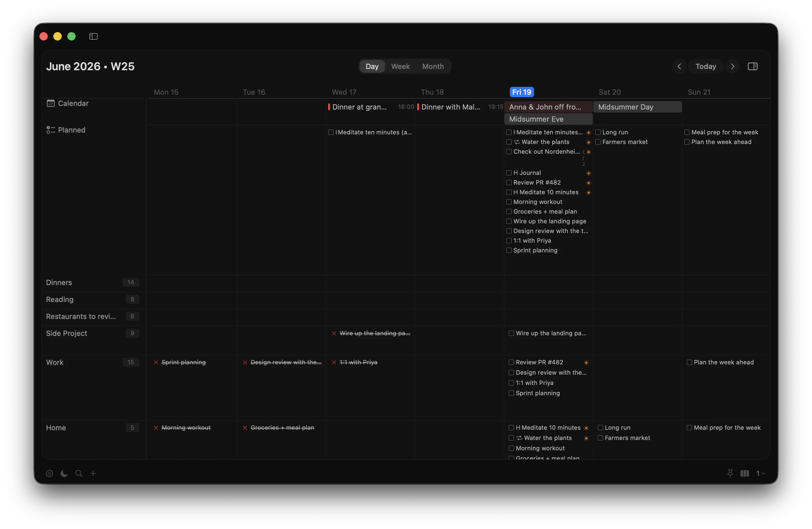Viewport: 812px width, 529px height.
Task: Switch to Week view
Action: pos(400,66)
